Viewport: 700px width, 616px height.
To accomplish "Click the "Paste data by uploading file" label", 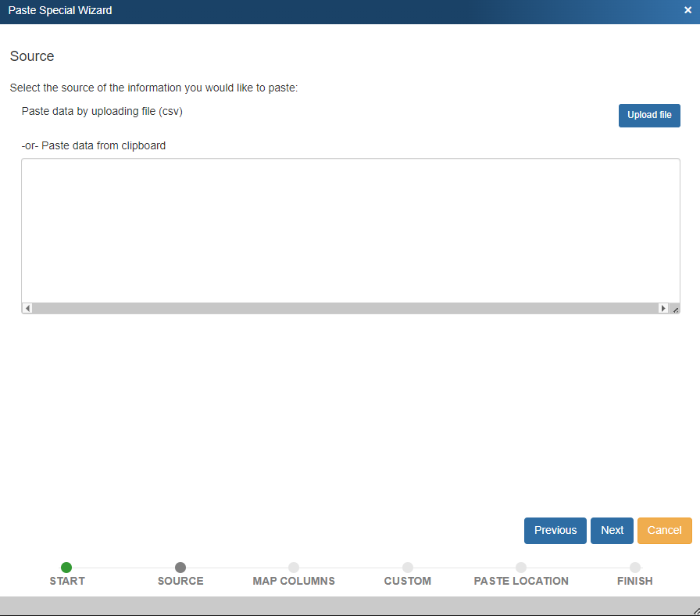I will click(102, 111).
